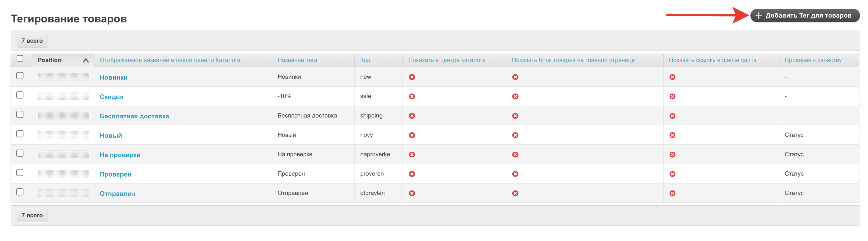This screenshot has width=868, height=241.
Task: Sort by Название тега column header
Action: click(x=297, y=60)
